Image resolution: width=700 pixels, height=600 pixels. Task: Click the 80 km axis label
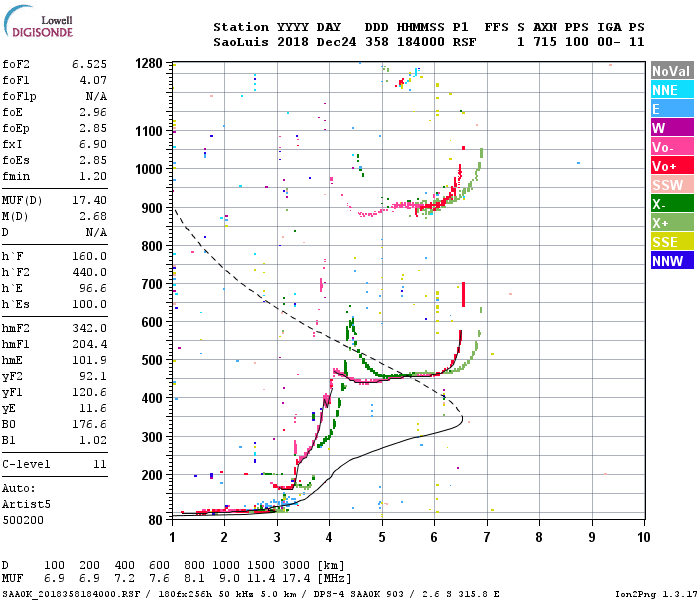click(x=156, y=520)
